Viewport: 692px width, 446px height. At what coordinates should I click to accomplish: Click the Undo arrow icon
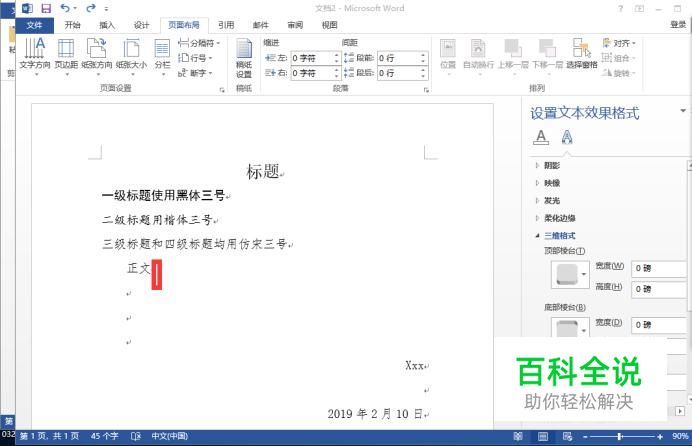pyautogui.click(x=65, y=8)
